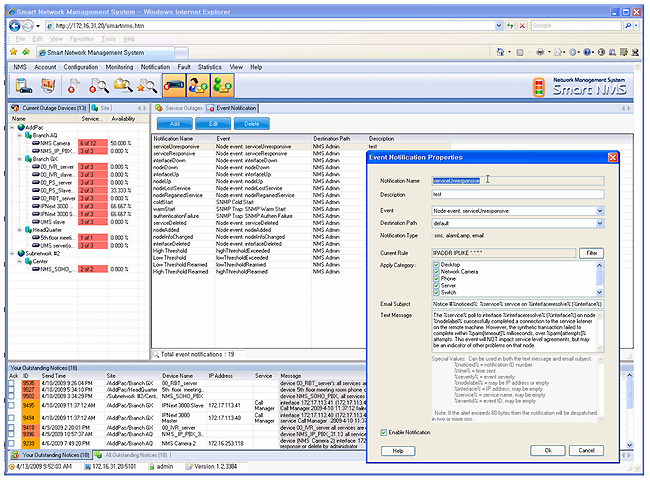Screen dimensions: 650x482
Task: Open the Statistics menu
Action: pyautogui.click(x=210, y=67)
